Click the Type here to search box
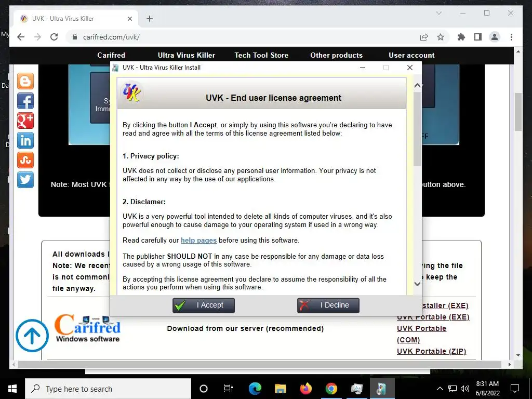This screenshot has width=532, height=399. point(108,389)
